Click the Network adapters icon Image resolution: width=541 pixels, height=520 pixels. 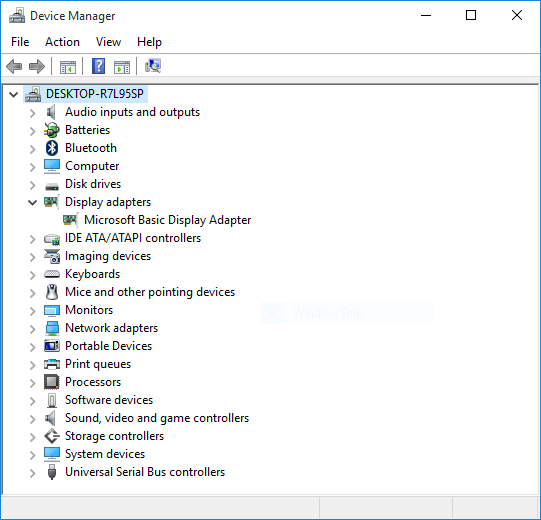pos(52,328)
